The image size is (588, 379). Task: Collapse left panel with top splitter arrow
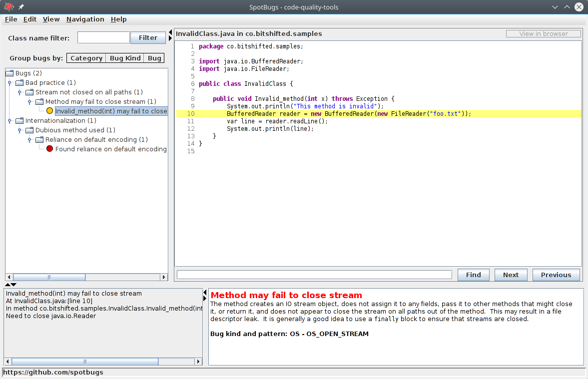[171, 32]
